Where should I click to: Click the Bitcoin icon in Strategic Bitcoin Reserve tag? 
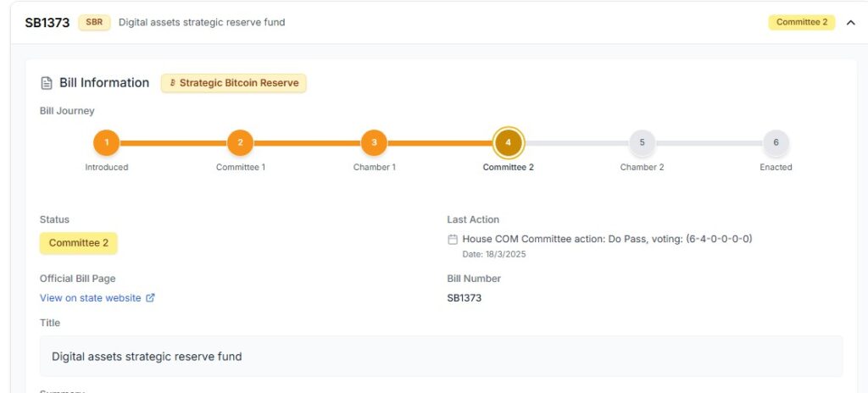172,83
